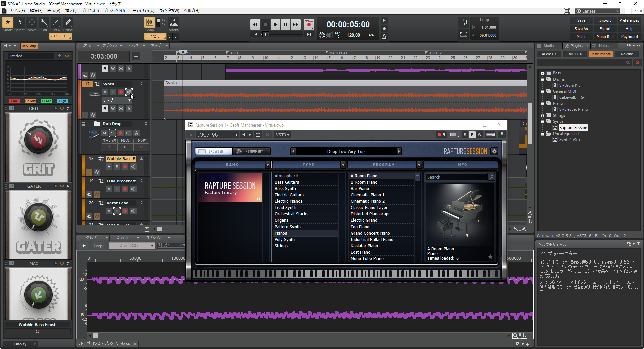
Task: Click the Import button
Action: [x=605, y=20]
